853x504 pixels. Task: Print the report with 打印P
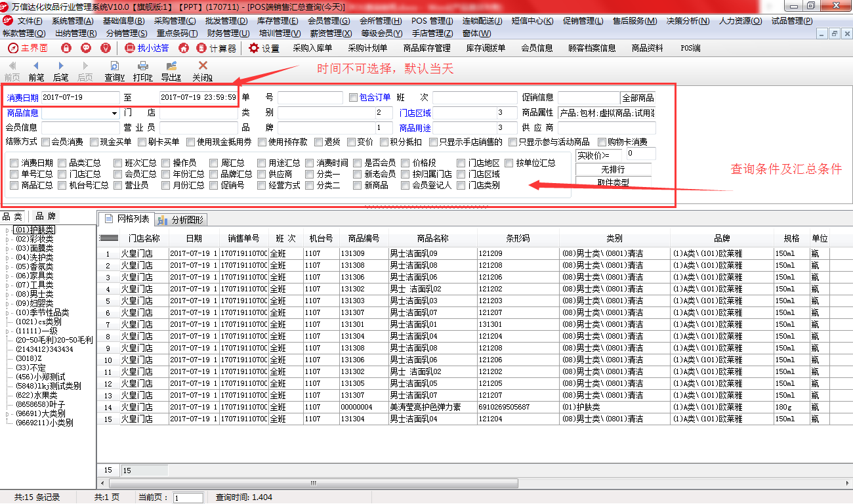coord(142,71)
